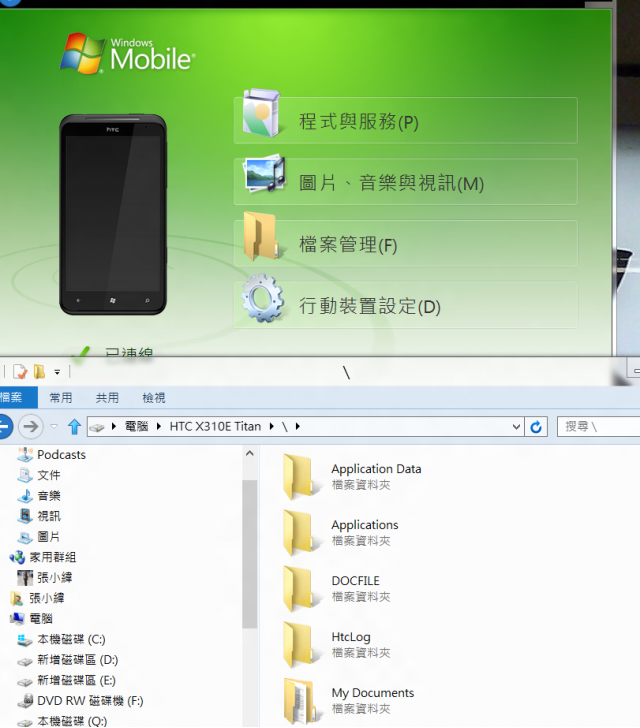Click the HTC phone image
640x728 pixels.
click(113, 214)
